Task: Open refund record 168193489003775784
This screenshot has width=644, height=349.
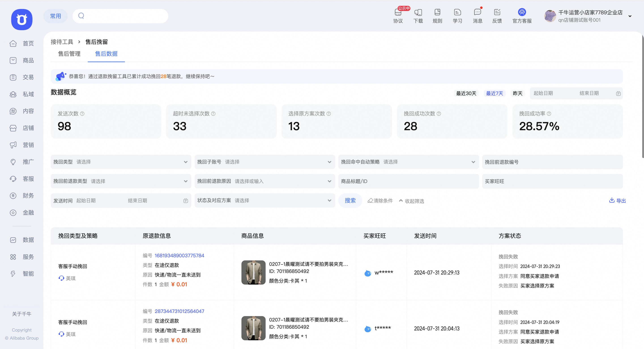Action: pyautogui.click(x=179, y=255)
